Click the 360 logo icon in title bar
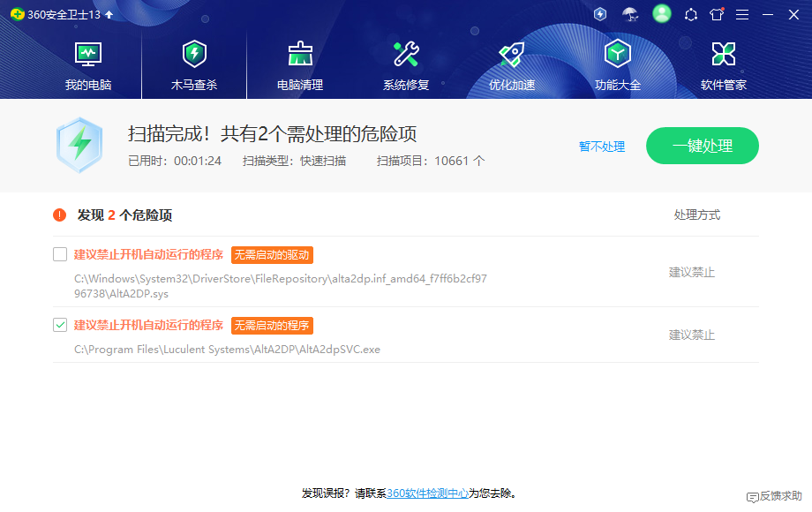Viewport: 812px width, 512px height. (x=17, y=14)
